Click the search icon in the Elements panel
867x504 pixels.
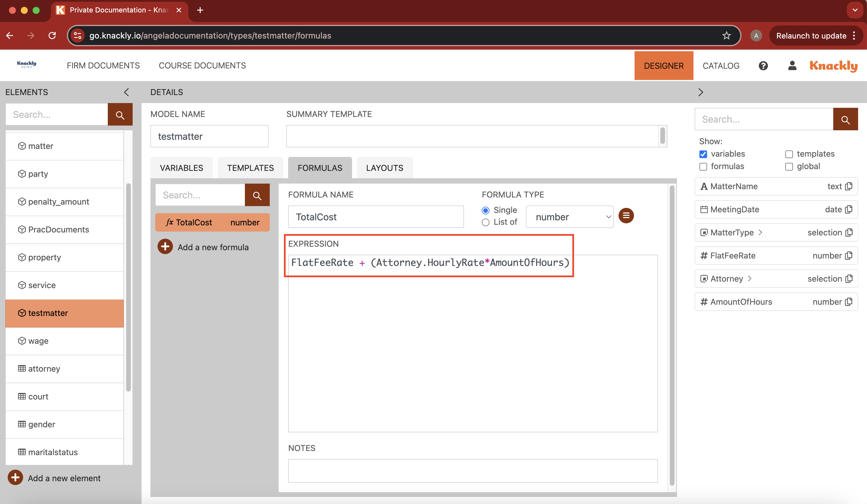[120, 114]
